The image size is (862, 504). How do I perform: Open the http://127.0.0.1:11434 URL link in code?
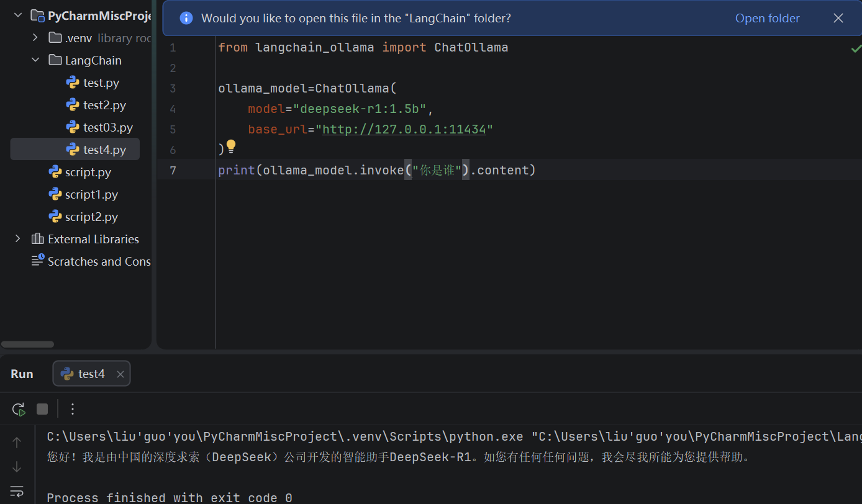click(404, 129)
